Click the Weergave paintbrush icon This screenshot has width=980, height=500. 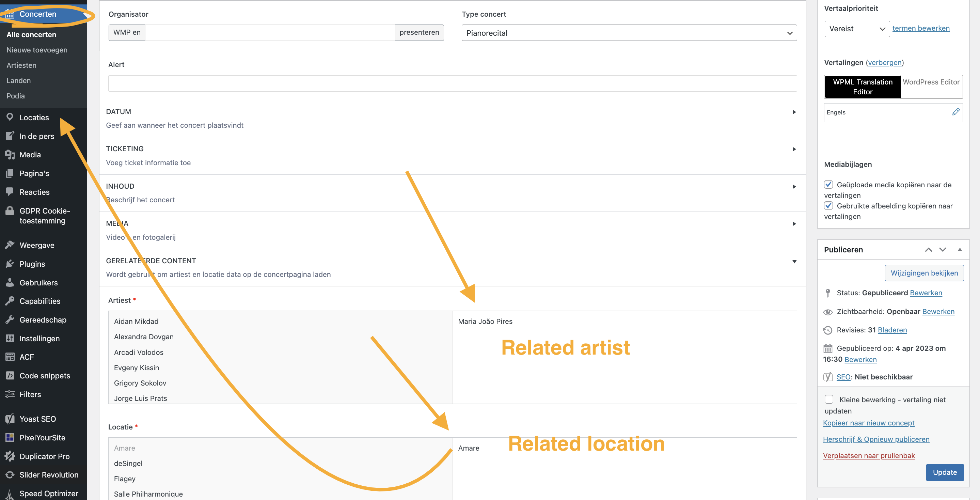click(x=10, y=245)
